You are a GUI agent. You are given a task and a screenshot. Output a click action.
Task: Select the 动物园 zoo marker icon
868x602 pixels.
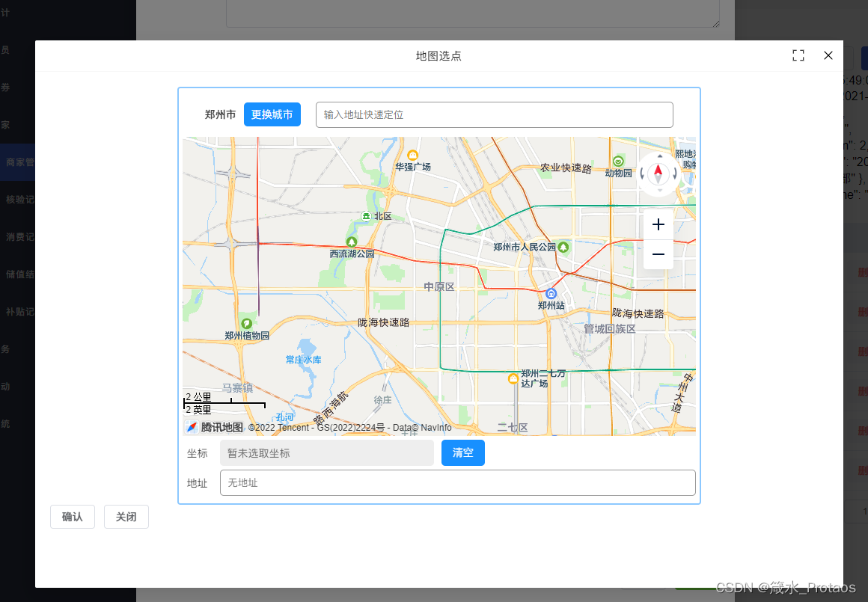point(618,162)
